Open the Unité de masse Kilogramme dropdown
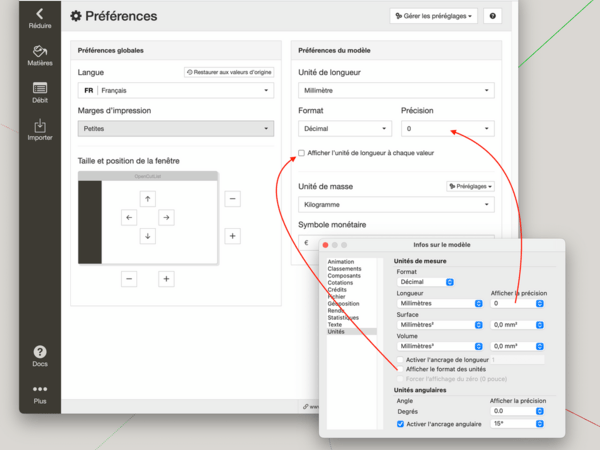The height and width of the screenshot is (450, 600). tap(397, 204)
